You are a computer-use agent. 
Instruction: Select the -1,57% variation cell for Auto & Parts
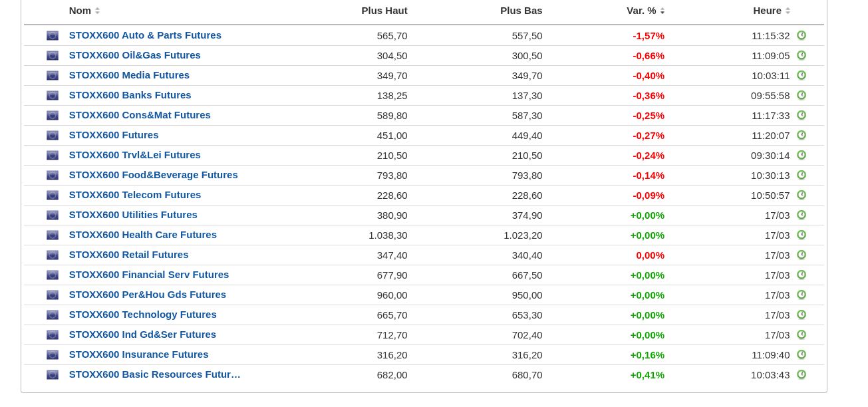648,36
